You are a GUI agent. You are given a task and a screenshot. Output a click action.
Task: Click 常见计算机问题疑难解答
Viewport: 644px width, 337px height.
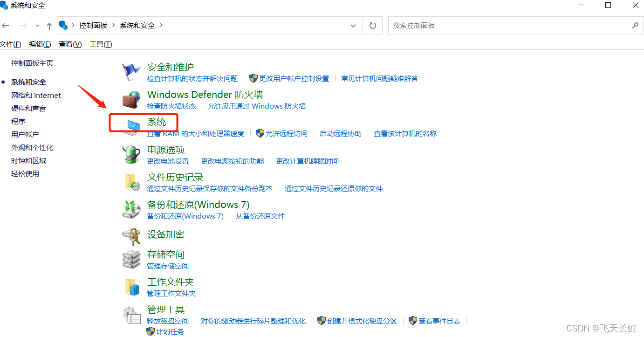380,78
